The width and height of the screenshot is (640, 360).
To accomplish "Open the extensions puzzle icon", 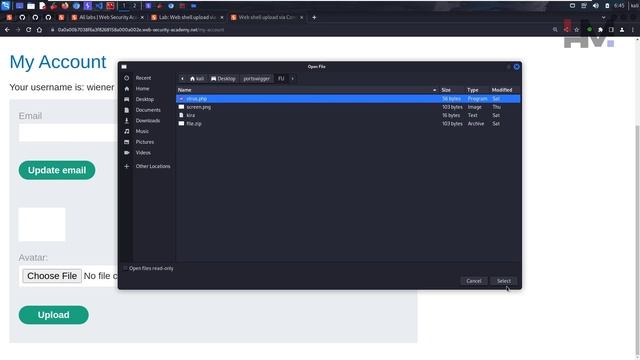I will (600, 30).
